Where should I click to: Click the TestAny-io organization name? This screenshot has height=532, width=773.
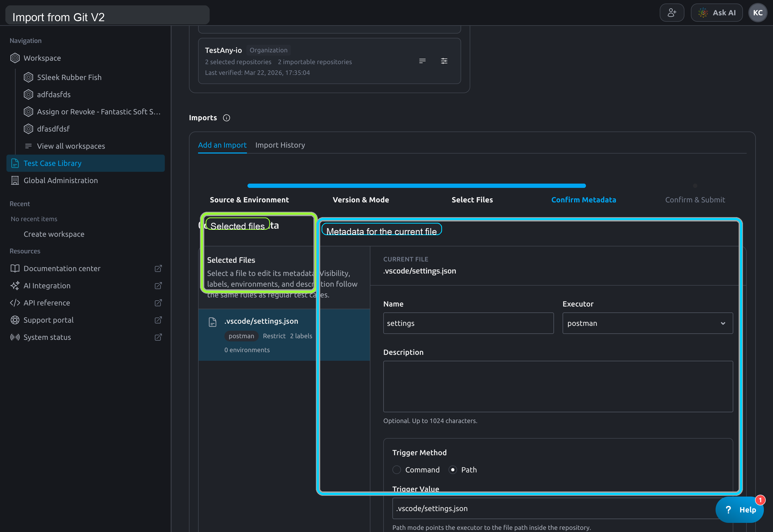pyautogui.click(x=223, y=50)
